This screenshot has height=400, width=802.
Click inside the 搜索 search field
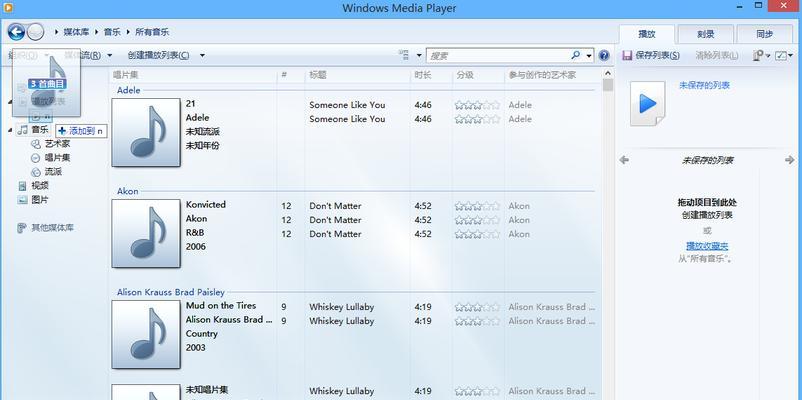click(x=499, y=55)
